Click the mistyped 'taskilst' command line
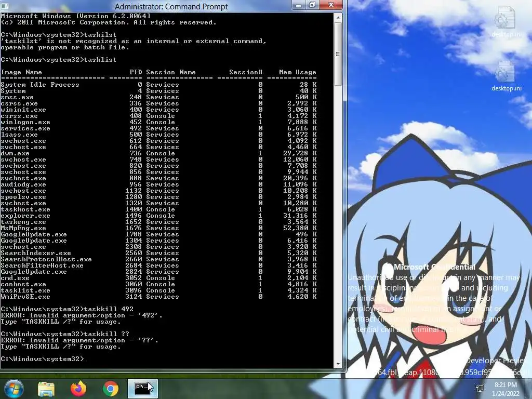This screenshot has height=399, width=532. click(59, 35)
